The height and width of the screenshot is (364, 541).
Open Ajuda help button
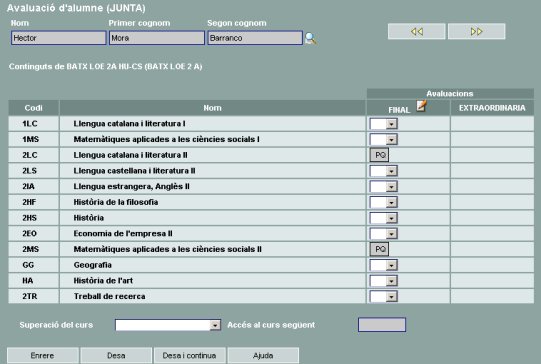(263, 355)
